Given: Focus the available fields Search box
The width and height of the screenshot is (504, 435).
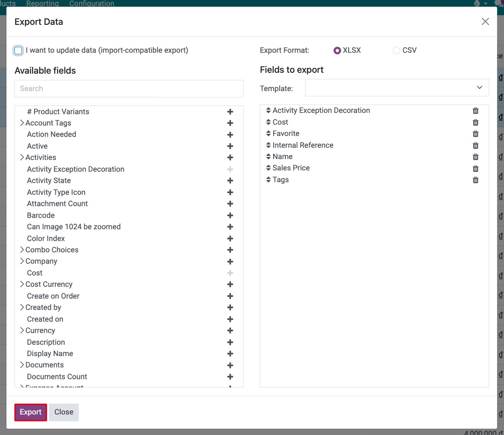Looking at the screenshot, I should [129, 88].
